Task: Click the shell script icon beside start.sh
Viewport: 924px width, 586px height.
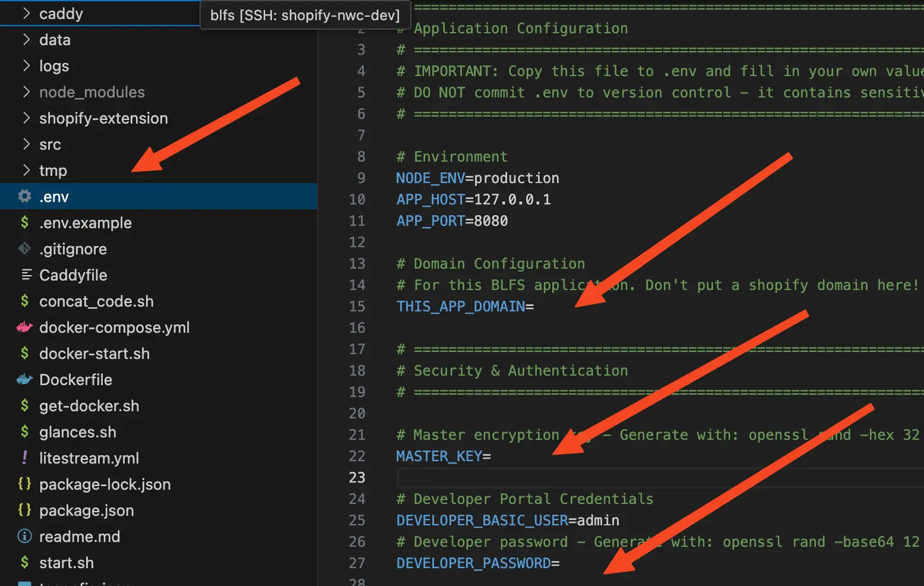Action: click(x=24, y=562)
